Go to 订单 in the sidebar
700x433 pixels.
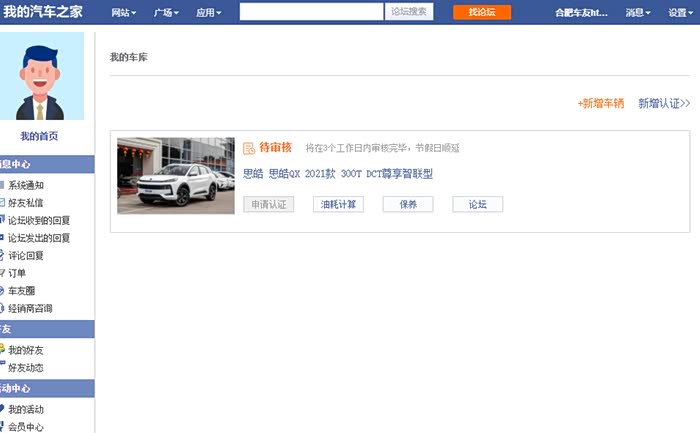(x=17, y=273)
